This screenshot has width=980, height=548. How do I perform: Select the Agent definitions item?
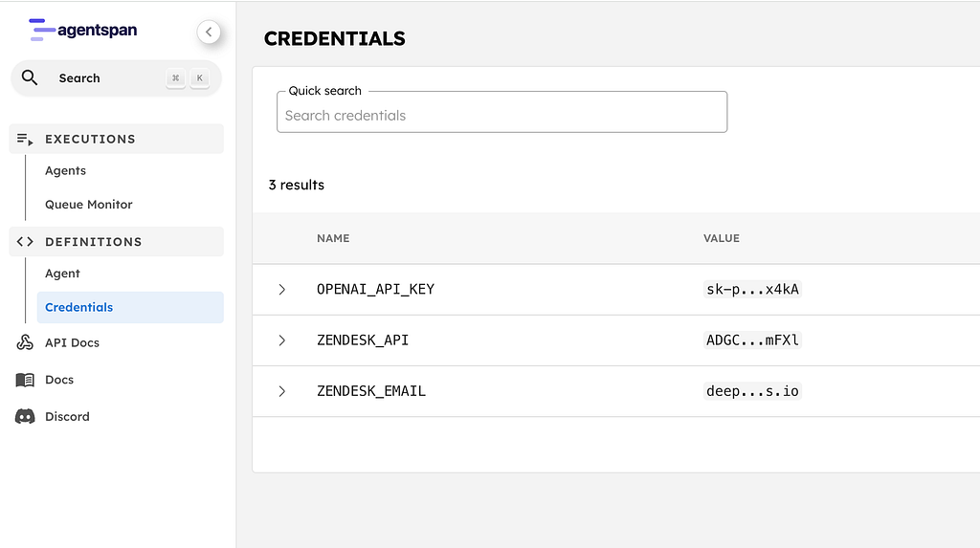62,274
